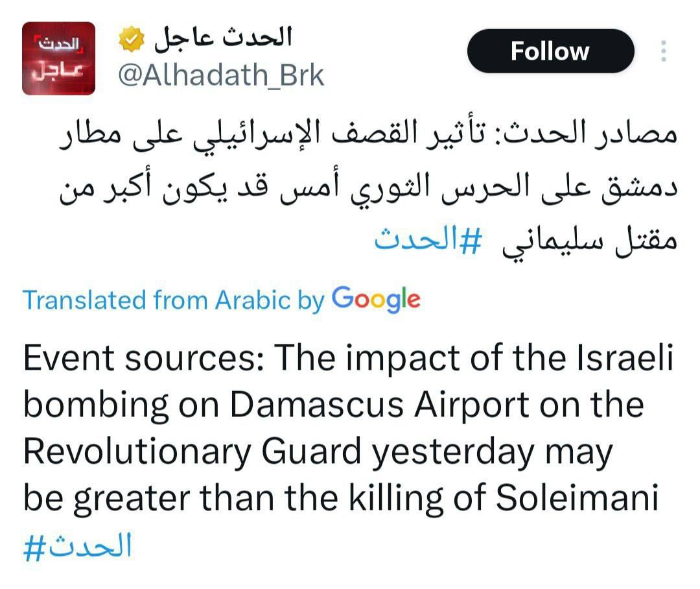Open the three-dot more options menu
Image resolution: width=700 pixels, height=589 pixels.
tap(663, 51)
